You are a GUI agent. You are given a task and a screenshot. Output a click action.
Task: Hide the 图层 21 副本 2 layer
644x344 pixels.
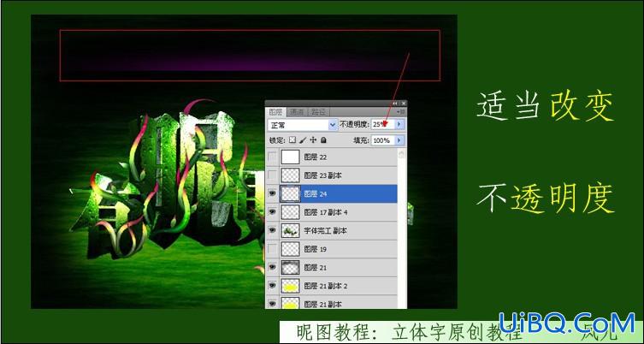(x=272, y=286)
